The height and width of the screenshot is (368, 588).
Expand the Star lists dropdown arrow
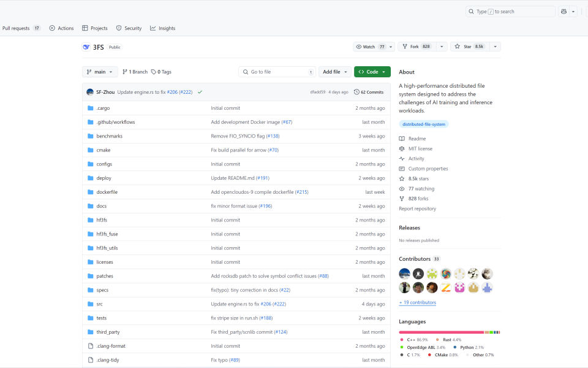pos(495,47)
